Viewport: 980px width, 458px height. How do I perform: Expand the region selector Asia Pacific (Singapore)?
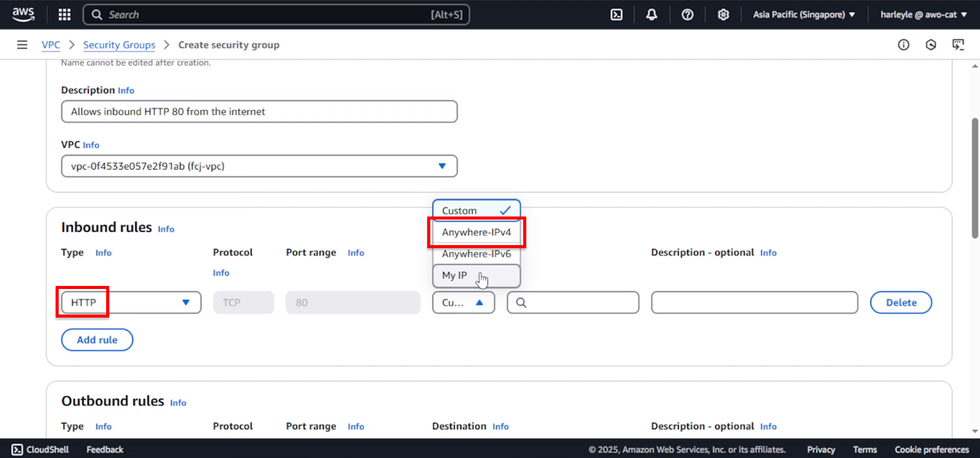tap(804, 14)
